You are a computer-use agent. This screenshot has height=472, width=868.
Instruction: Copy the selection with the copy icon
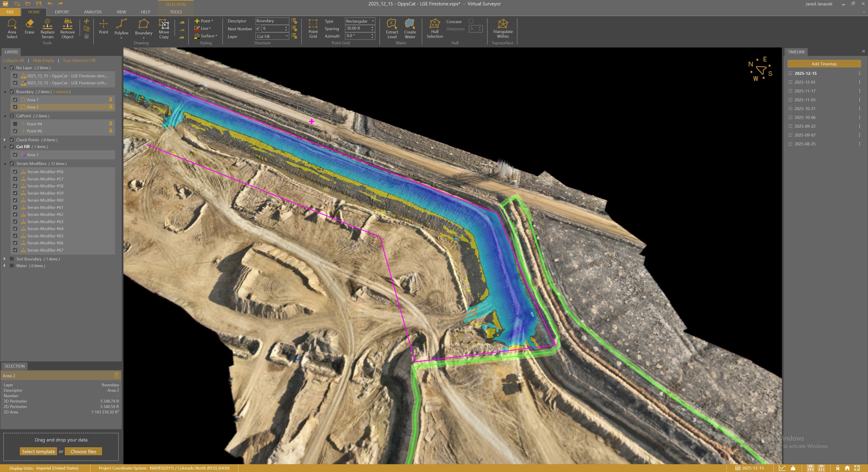87,29
